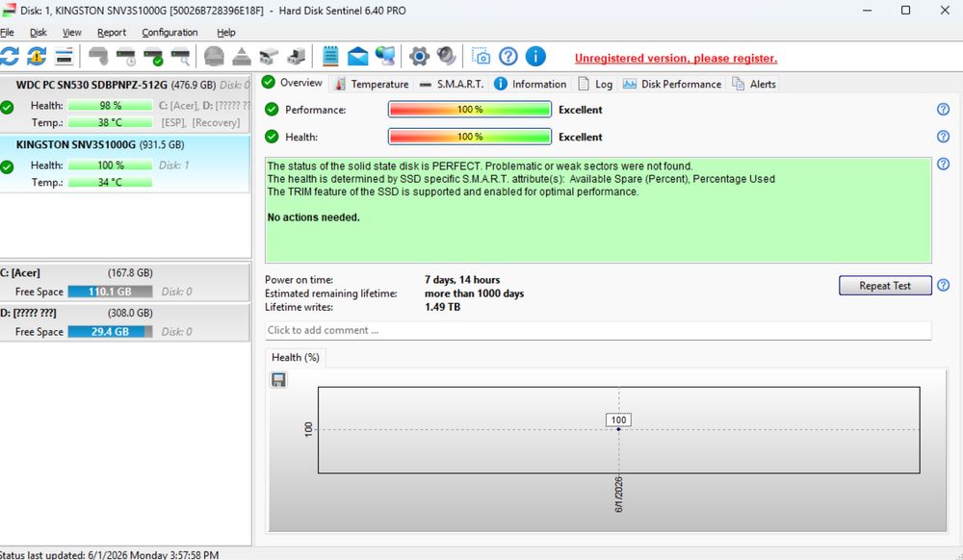Viewport: 963px width, 560px height.
Task: Click the 110.1 GB free space bar
Action: pyautogui.click(x=110, y=292)
